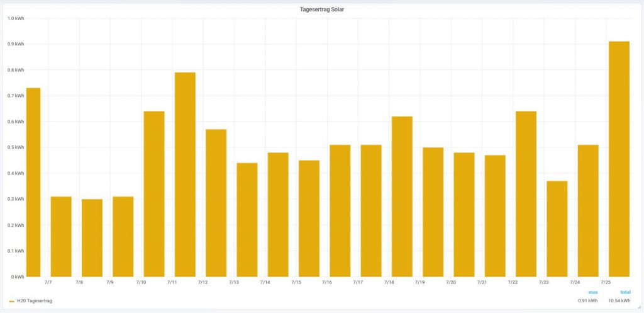The height and width of the screenshot is (313, 644).
Task: Click the 0.5 kWh y-axis label
Action: coord(15,147)
